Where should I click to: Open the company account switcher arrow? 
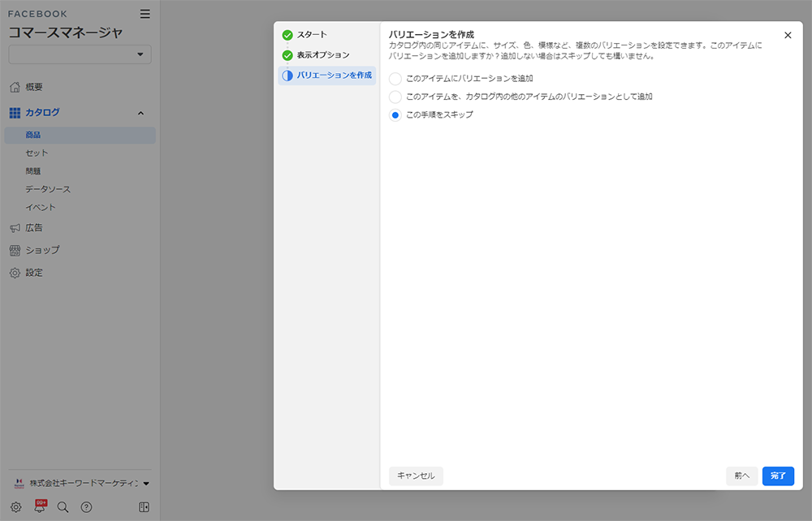click(x=146, y=484)
